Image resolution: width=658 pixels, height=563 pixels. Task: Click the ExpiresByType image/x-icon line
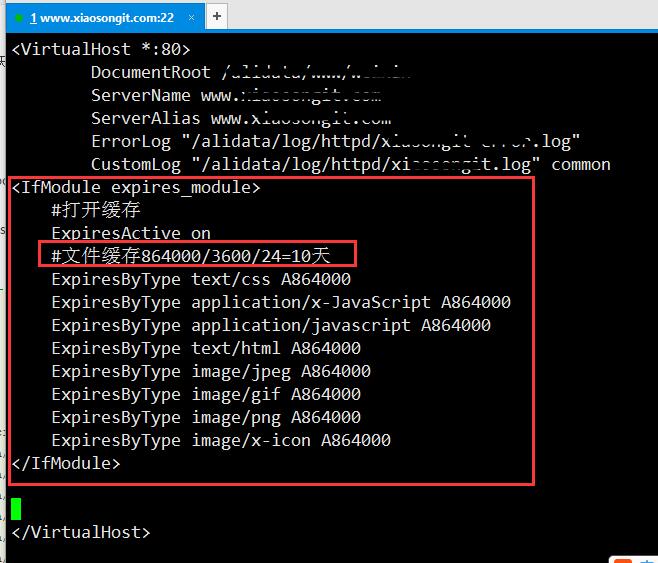[220, 440]
